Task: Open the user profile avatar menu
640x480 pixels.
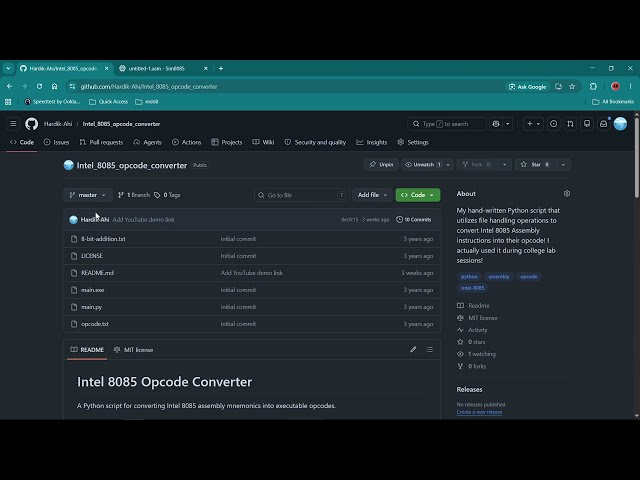Action: click(620, 124)
